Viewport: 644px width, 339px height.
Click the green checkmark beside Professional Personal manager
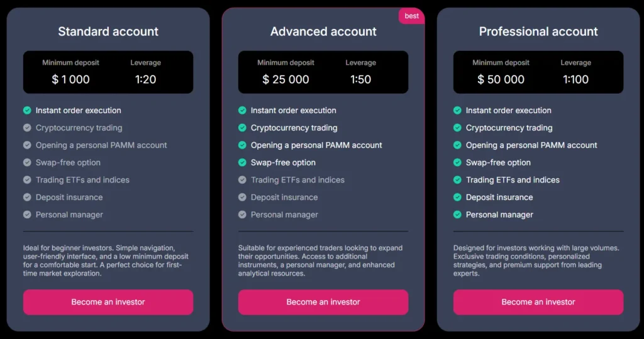(457, 214)
